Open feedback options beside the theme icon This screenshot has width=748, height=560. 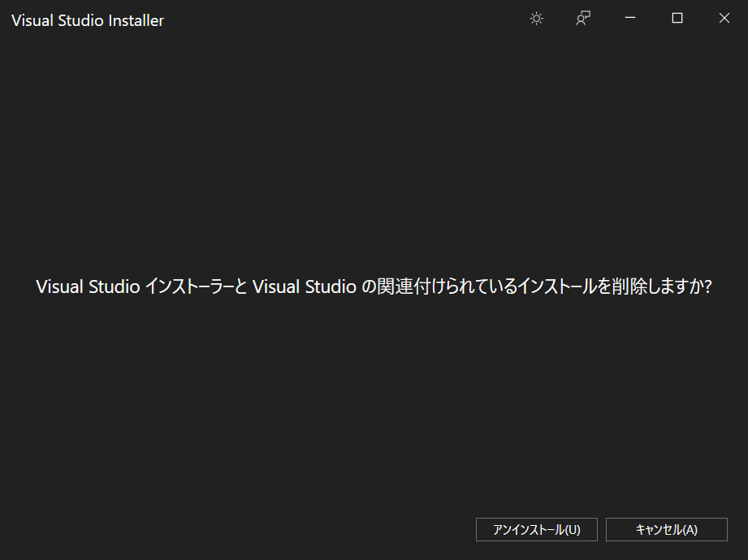point(582,18)
